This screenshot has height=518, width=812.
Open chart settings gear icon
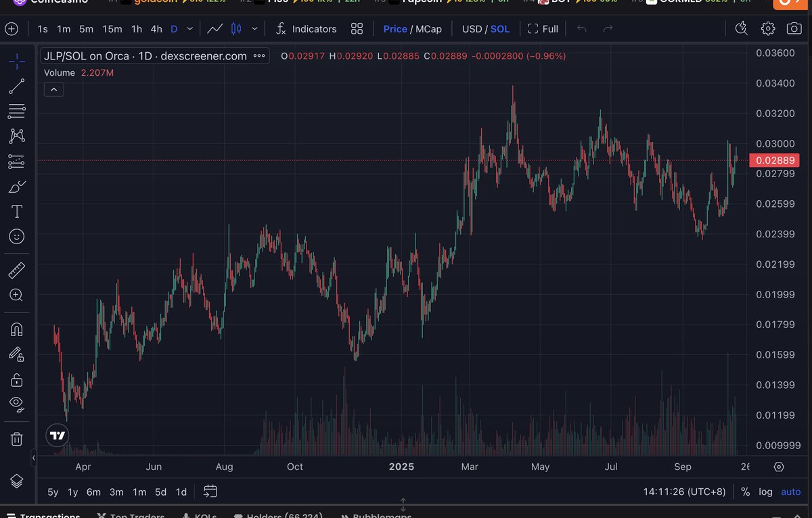point(768,29)
